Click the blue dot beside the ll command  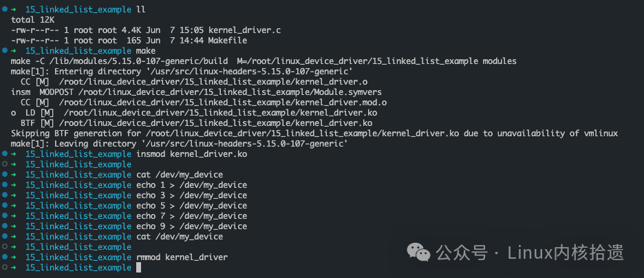[5, 9]
